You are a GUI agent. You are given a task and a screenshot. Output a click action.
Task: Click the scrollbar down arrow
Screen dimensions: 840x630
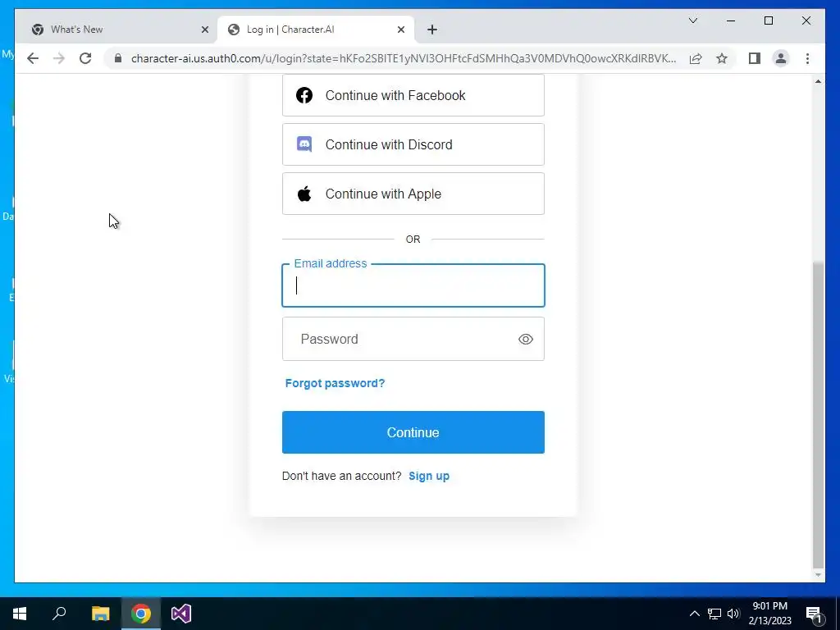coord(818,575)
